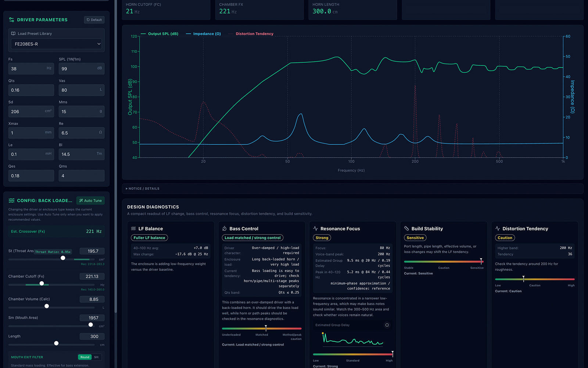588x368 pixels.
Task: Focus the Qms input field
Action: (82, 176)
